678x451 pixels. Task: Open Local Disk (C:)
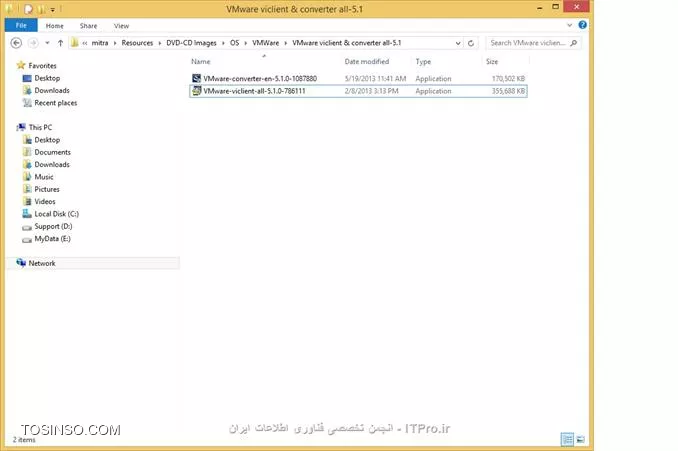pyautogui.click(x=57, y=214)
